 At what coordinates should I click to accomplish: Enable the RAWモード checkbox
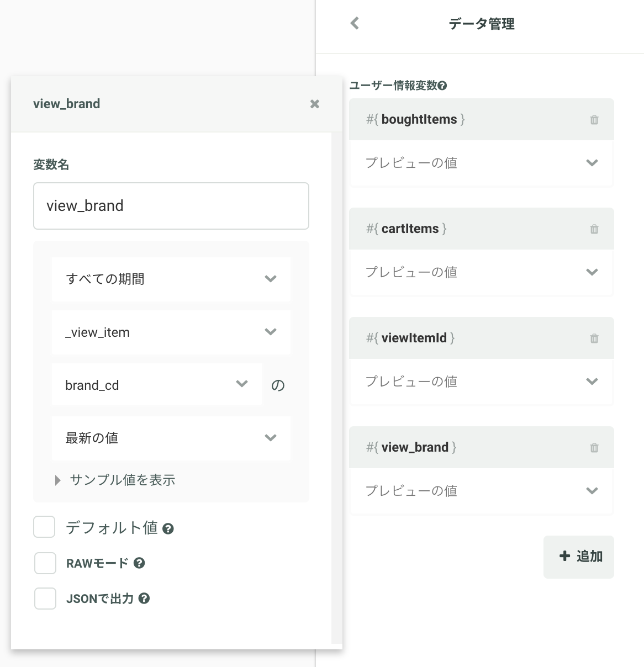[45, 563]
